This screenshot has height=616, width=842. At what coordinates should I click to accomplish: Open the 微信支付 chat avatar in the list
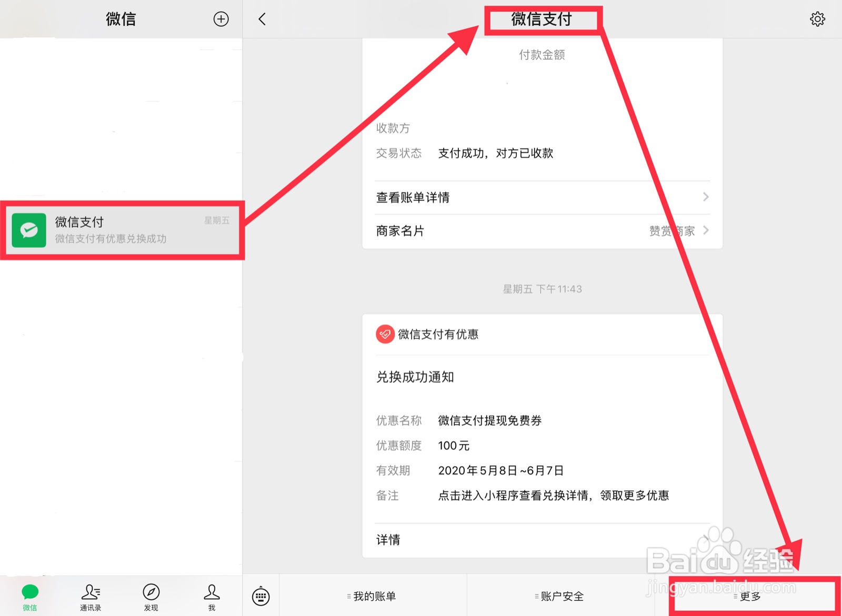coord(29,230)
